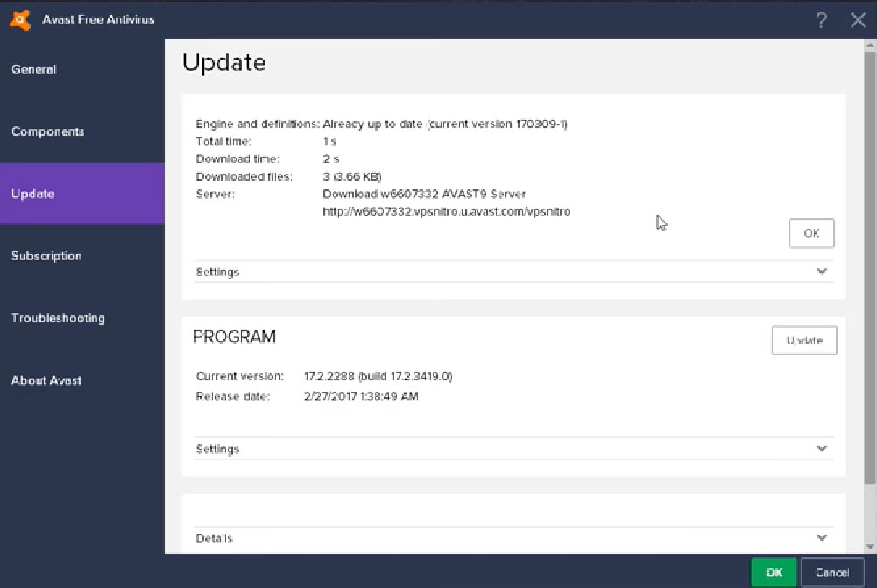Click the Avast logo icon in title bar
Screen dimensions: 877x588
(x=20, y=19)
